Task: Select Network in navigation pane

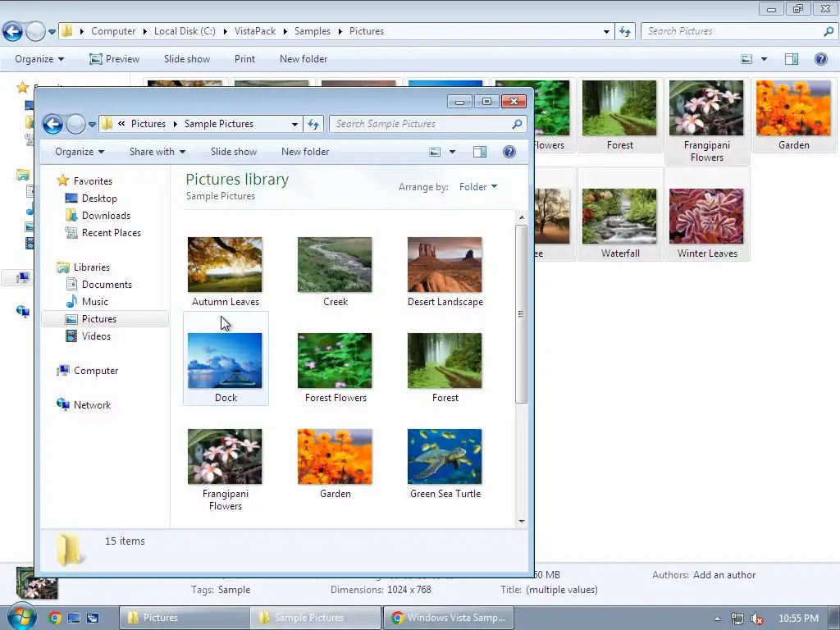Action: 92,405
